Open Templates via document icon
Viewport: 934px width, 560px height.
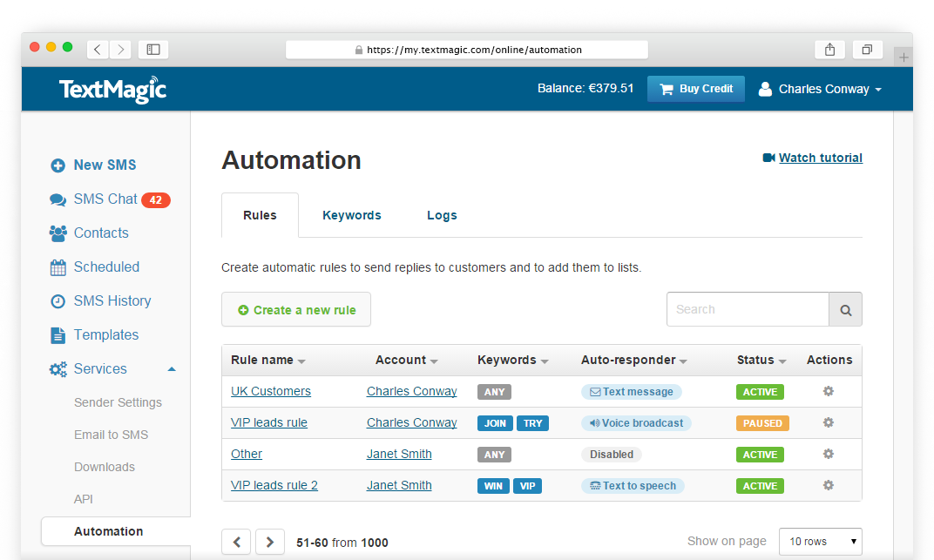pyautogui.click(x=58, y=334)
